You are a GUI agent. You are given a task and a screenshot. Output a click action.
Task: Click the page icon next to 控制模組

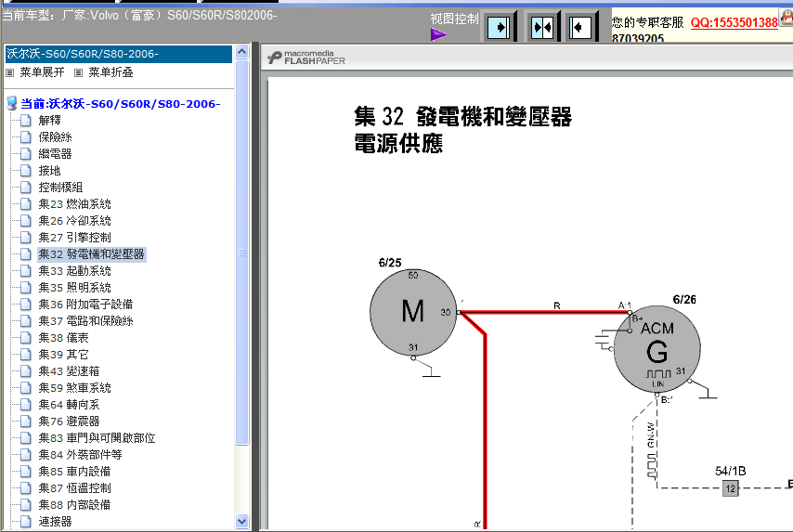(26, 188)
